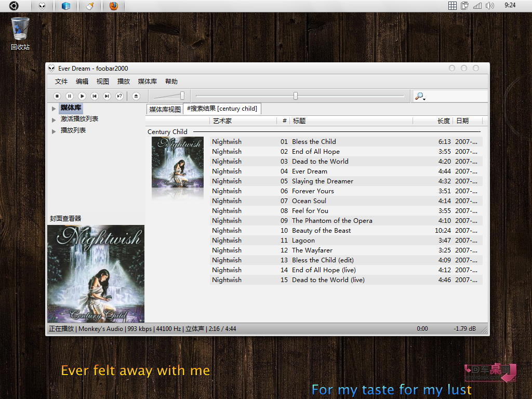Image resolution: width=532 pixels, height=399 pixels.
Task: Select track 09 The Phantom of the Opera
Action: (346, 220)
